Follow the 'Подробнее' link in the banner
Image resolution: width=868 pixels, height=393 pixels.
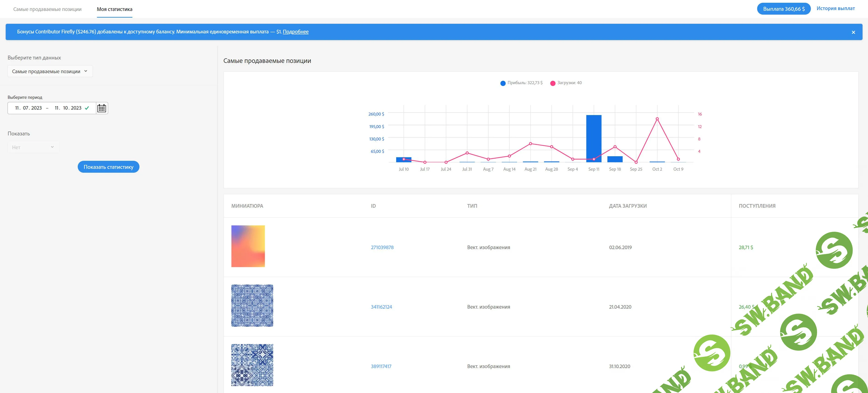[296, 32]
